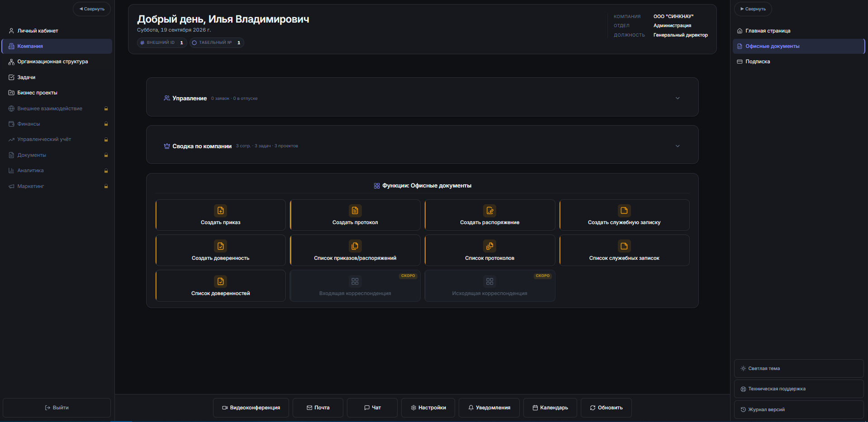Expand the Управление section chevron

678,98
